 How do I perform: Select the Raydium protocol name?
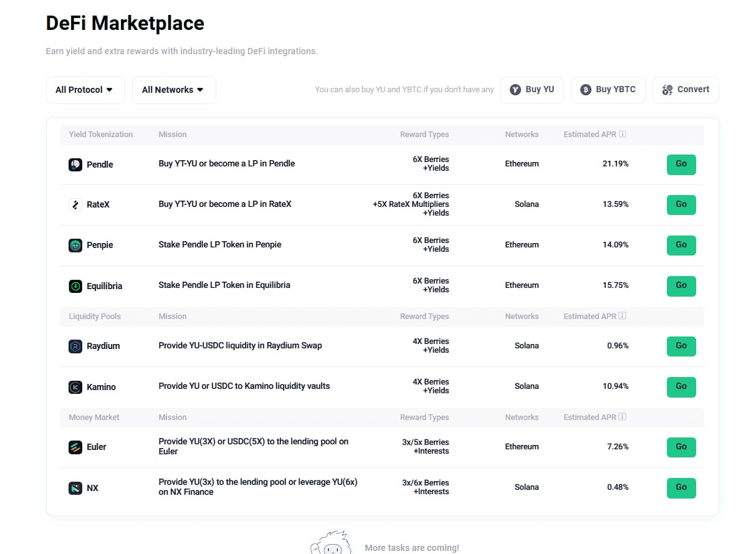point(103,346)
